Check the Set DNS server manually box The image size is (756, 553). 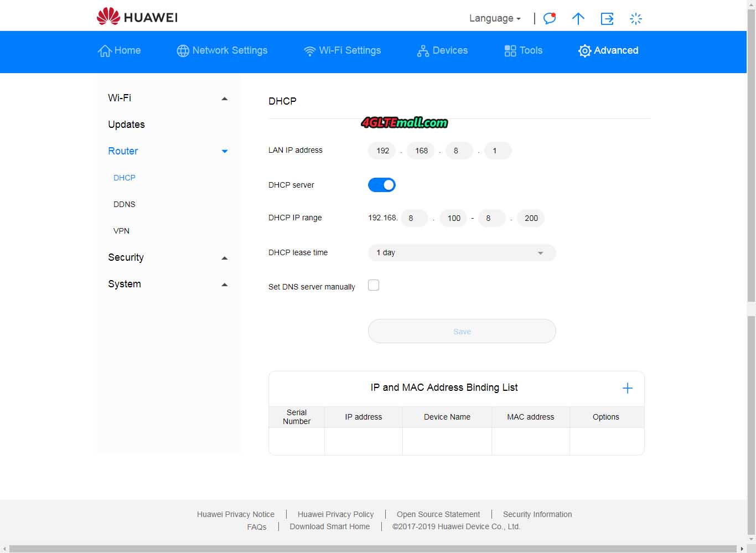click(x=374, y=285)
